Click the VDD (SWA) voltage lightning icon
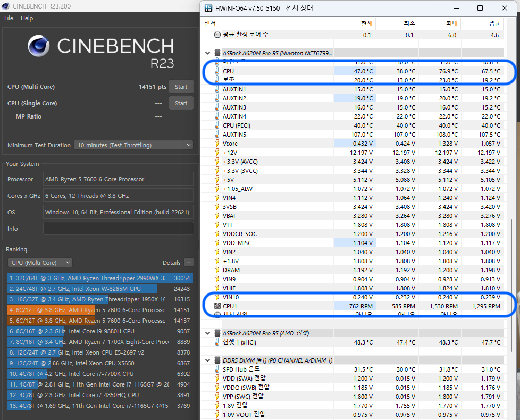 (x=217, y=378)
